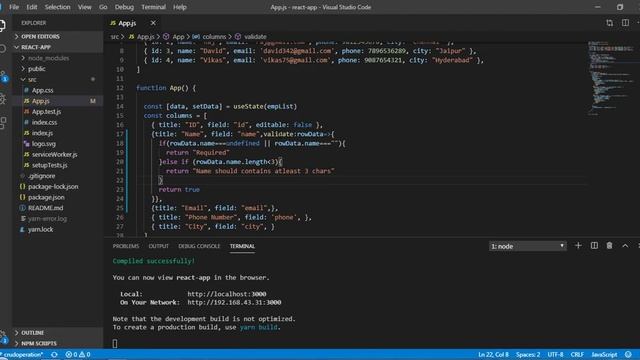This screenshot has height=360, width=640.
Task: Open the Terminal menu
Action: pyautogui.click(x=153, y=7)
